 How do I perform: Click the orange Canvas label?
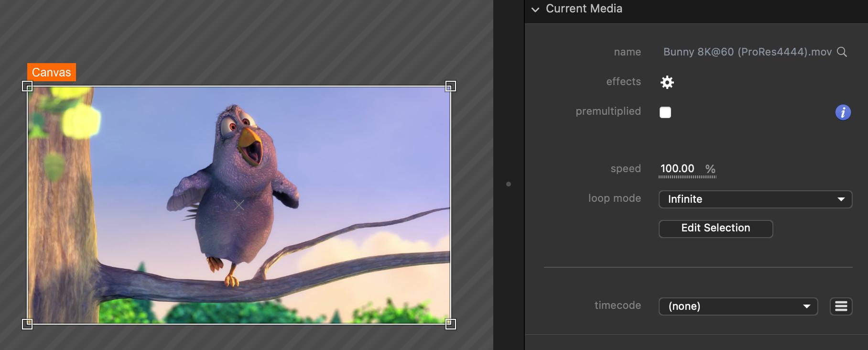tap(51, 72)
